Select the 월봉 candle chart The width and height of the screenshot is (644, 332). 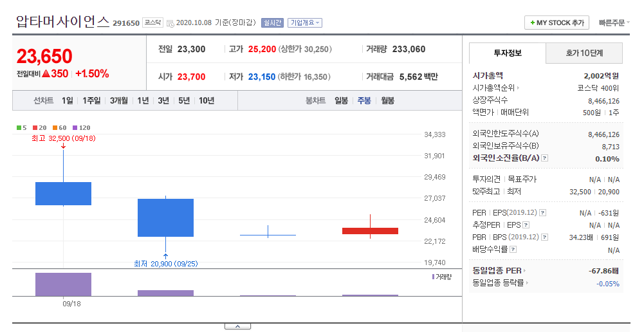coord(388,100)
